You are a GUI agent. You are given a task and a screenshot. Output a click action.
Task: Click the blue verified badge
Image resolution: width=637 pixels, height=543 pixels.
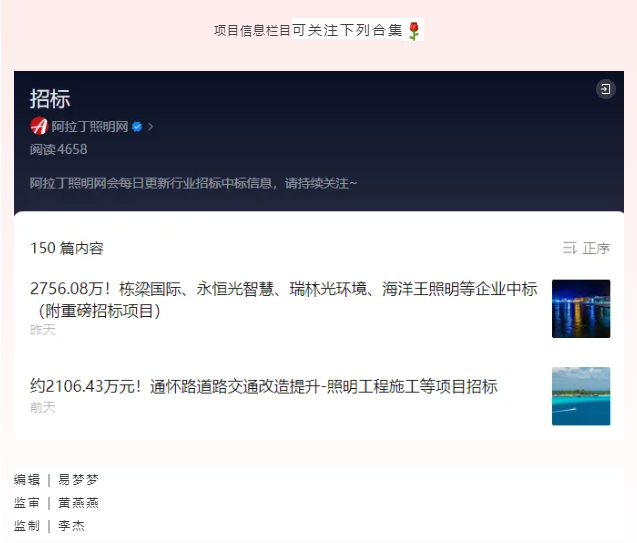tap(137, 127)
